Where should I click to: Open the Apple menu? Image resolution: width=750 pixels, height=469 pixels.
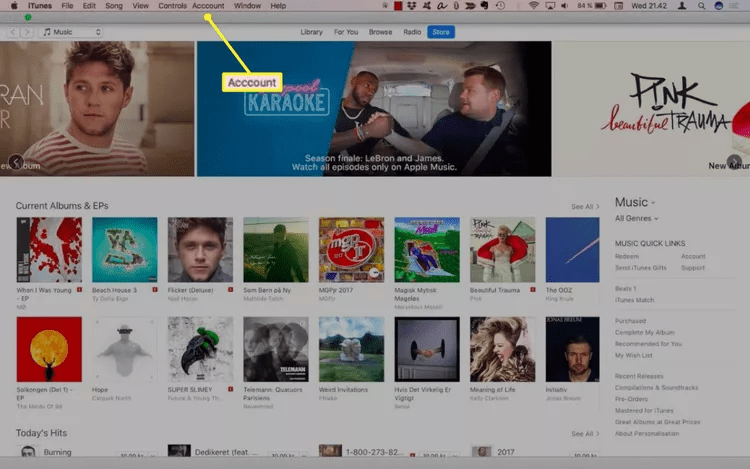tap(14, 6)
